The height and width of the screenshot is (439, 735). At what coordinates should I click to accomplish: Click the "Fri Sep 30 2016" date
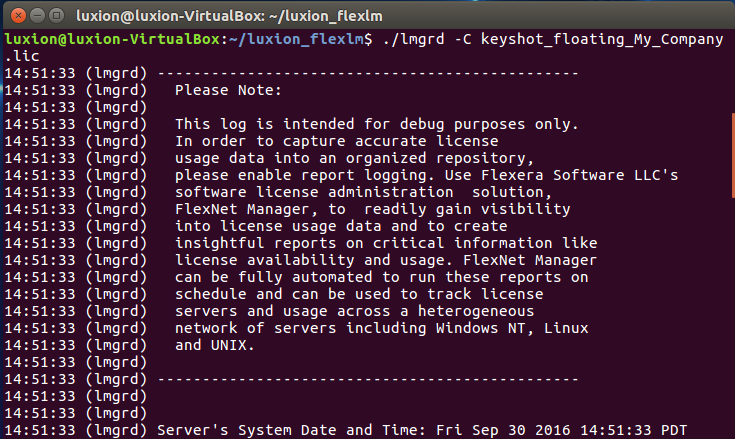[x=503, y=430]
